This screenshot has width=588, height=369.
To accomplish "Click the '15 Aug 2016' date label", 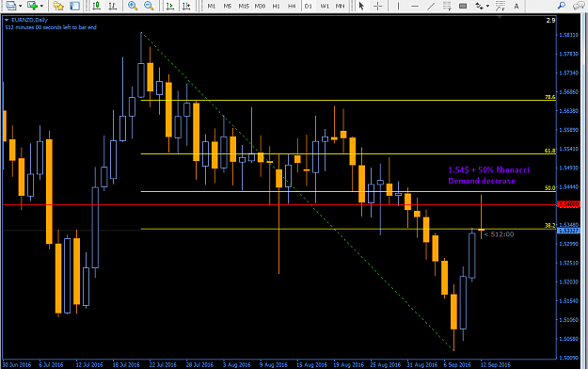I will point(311,364).
